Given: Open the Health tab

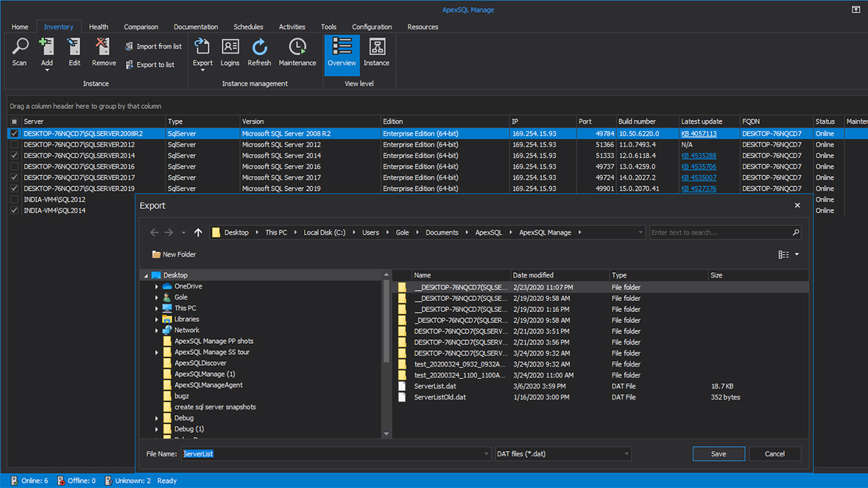Looking at the screenshot, I should [99, 26].
